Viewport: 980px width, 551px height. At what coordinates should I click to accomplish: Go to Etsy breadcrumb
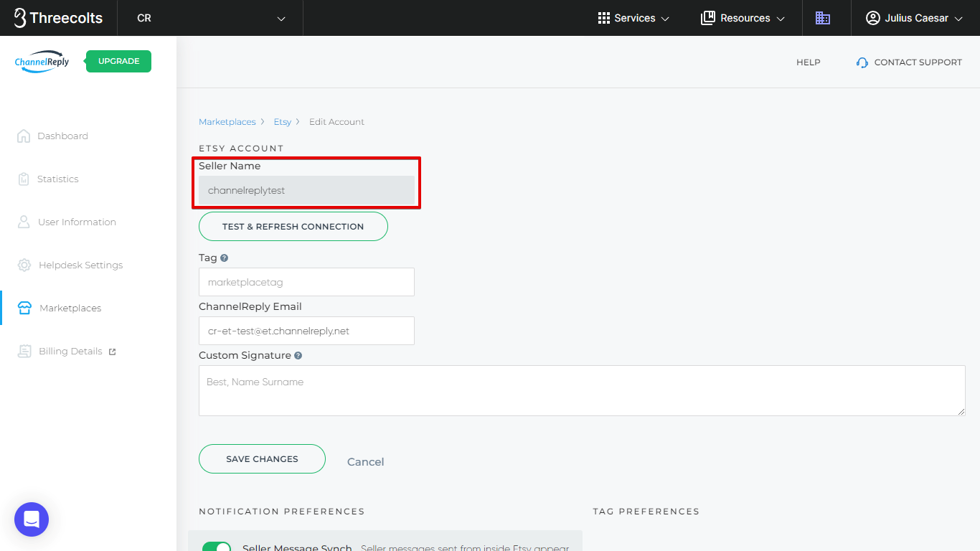coord(282,122)
